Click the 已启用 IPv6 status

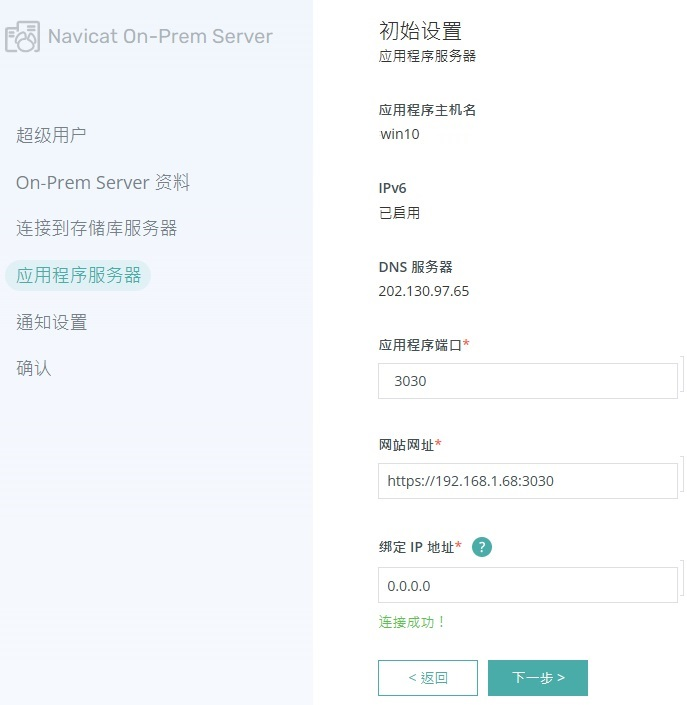[x=399, y=213]
